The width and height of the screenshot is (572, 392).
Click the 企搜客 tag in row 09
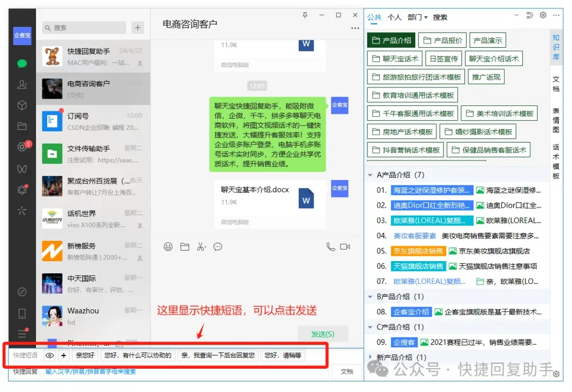point(404,342)
